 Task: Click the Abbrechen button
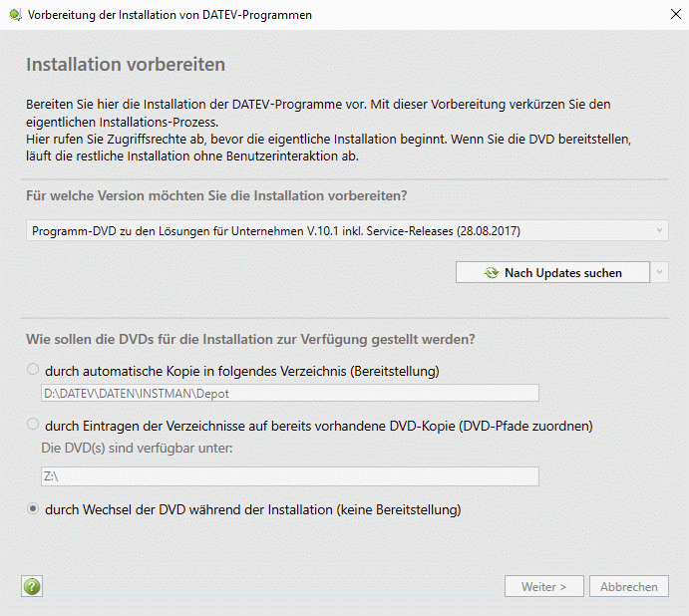(629, 586)
